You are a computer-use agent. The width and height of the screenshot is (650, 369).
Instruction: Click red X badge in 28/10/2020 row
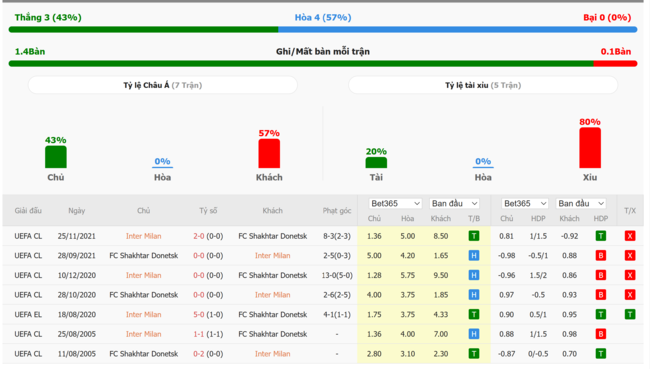(630, 295)
